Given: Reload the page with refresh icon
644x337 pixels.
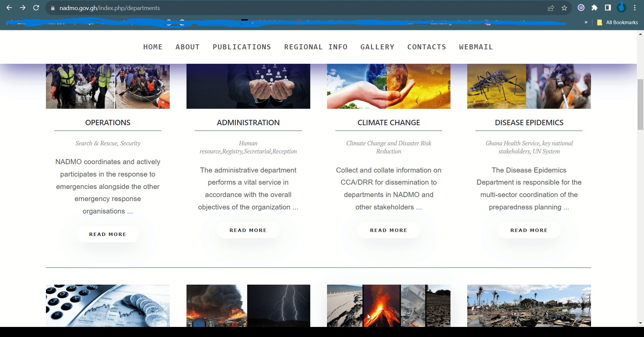Looking at the screenshot, I should (x=36, y=8).
